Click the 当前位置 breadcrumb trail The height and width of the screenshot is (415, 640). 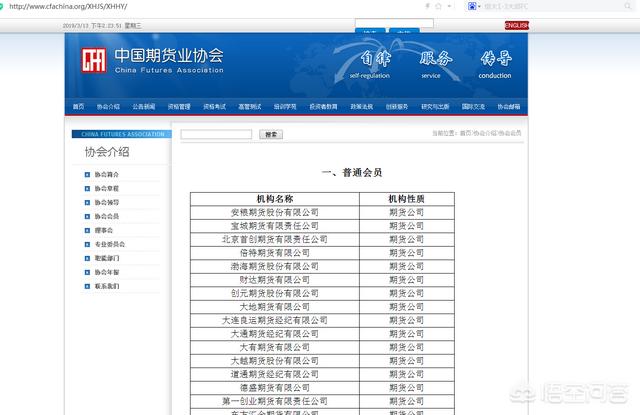click(477, 133)
